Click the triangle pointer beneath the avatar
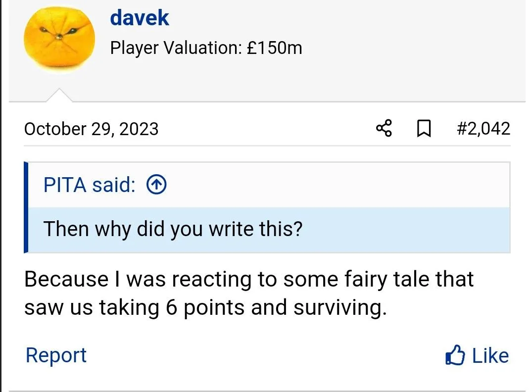The width and height of the screenshot is (532, 392). pyautogui.click(x=59, y=96)
